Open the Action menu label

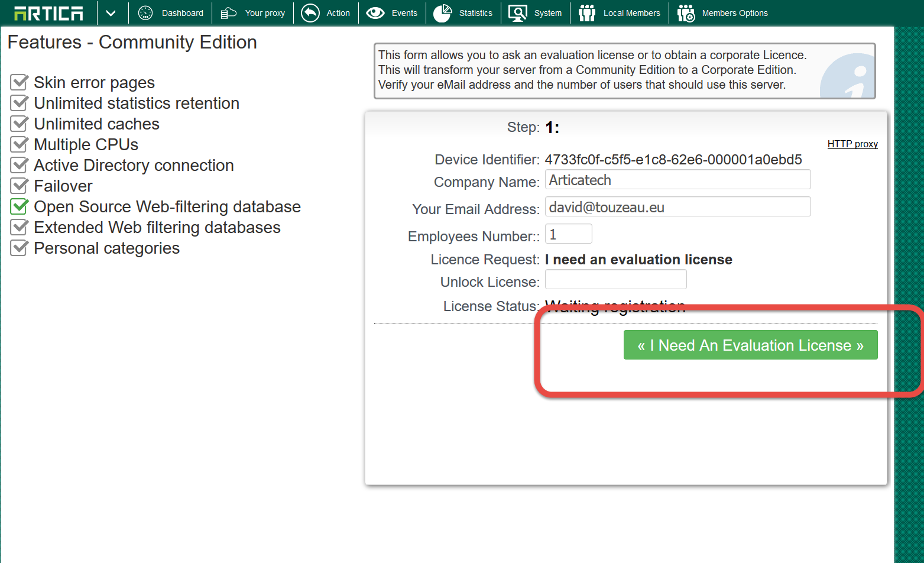pyautogui.click(x=338, y=13)
